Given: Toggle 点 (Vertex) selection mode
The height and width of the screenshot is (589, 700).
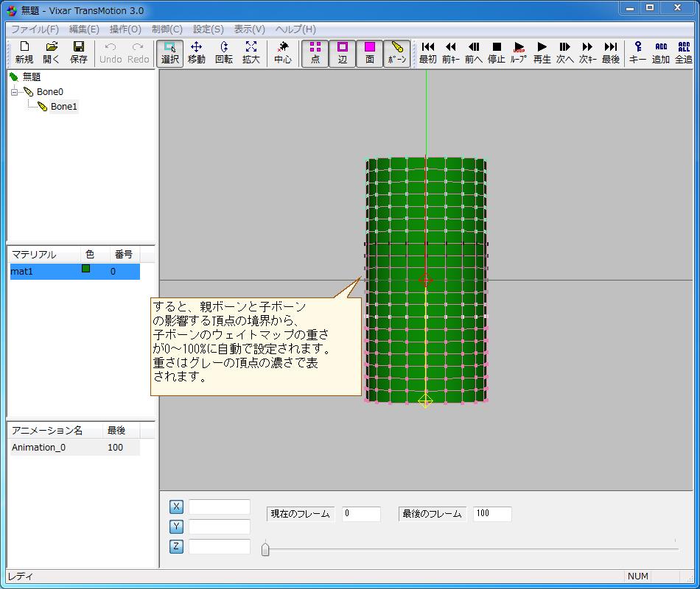Looking at the screenshot, I should tap(315, 52).
